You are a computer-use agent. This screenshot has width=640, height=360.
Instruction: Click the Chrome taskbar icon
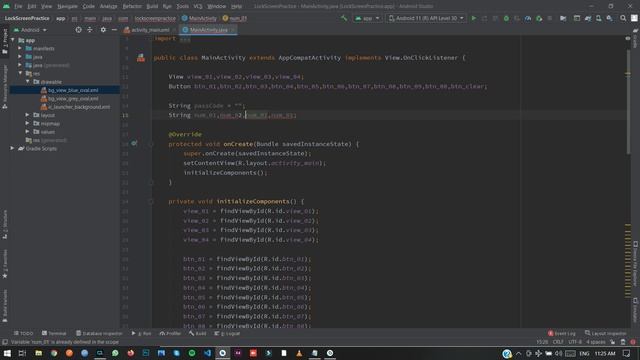[54, 353]
